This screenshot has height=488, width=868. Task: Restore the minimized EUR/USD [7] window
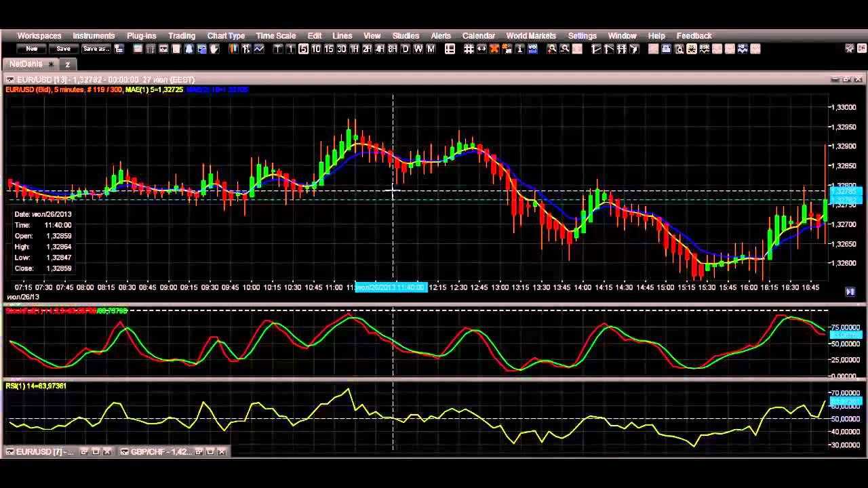(x=85, y=451)
